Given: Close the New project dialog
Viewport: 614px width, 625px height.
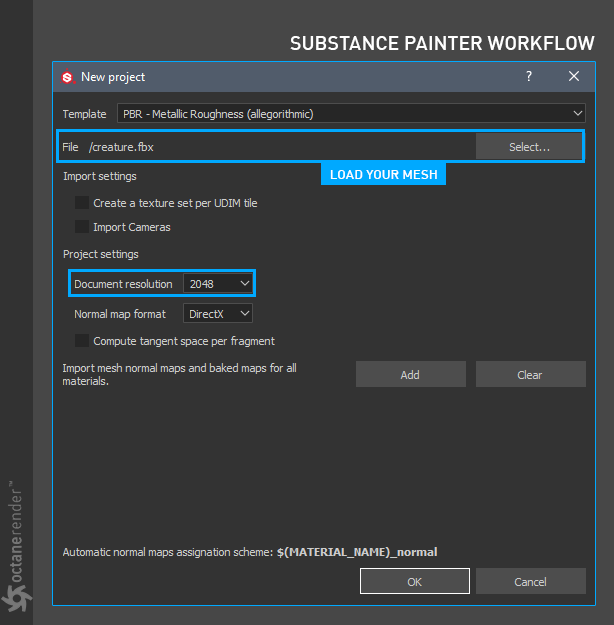Looking at the screenshot, I should tap(574, 76).
